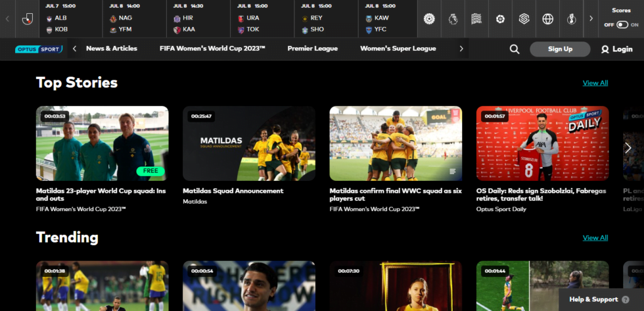Move the navigation menu left with its chevron
Image resolution: width=644 pixels, height=311 pixels.
pyautogui.click(x=74, y=49)
